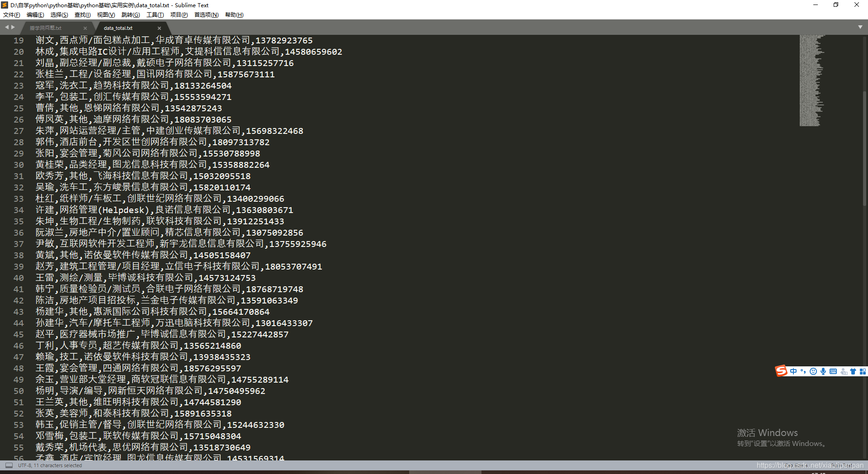The height and width of the screenshot is (474, 868).
Task: Click line starting with 韩宁,质量检验员
Action: (x=170, y=289)
